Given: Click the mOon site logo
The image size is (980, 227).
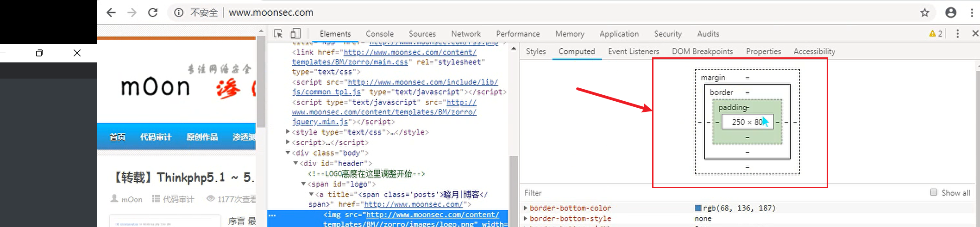Looking at the screenshot, I should coord(155,87).
